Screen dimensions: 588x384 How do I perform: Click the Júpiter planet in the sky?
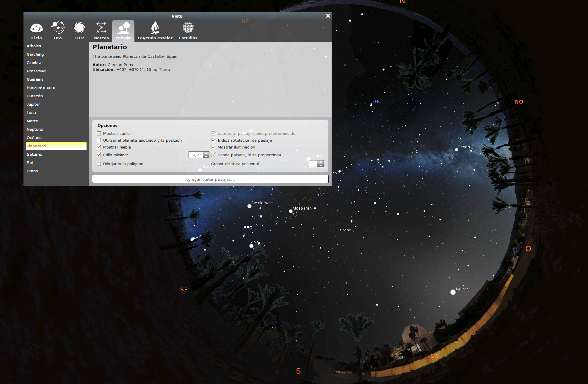[453, 292]
